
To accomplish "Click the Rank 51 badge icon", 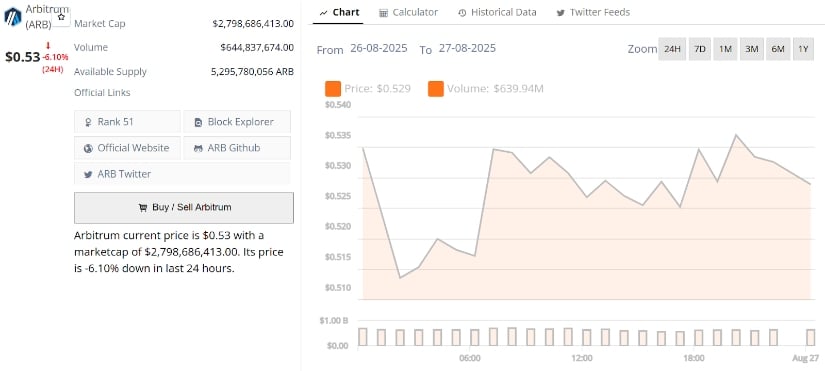I will (x=88, y=122).
